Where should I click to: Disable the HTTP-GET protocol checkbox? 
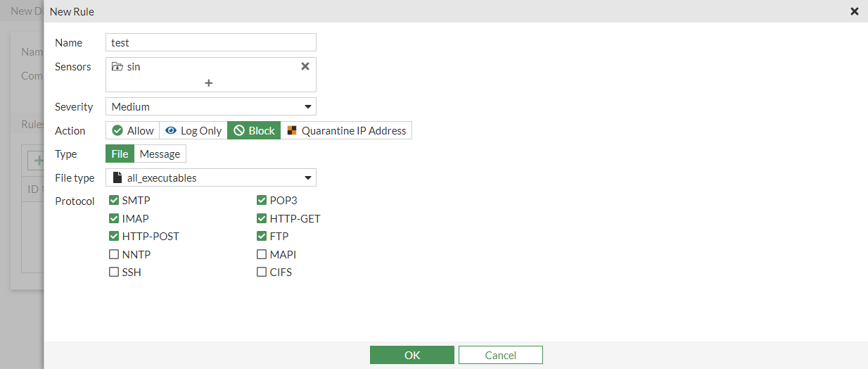[x=262, y=218]
